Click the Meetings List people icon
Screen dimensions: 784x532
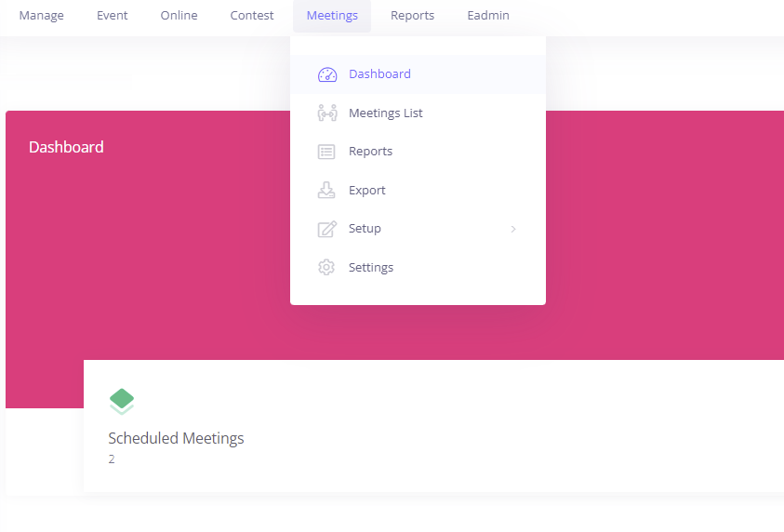[x=327, y=113]
